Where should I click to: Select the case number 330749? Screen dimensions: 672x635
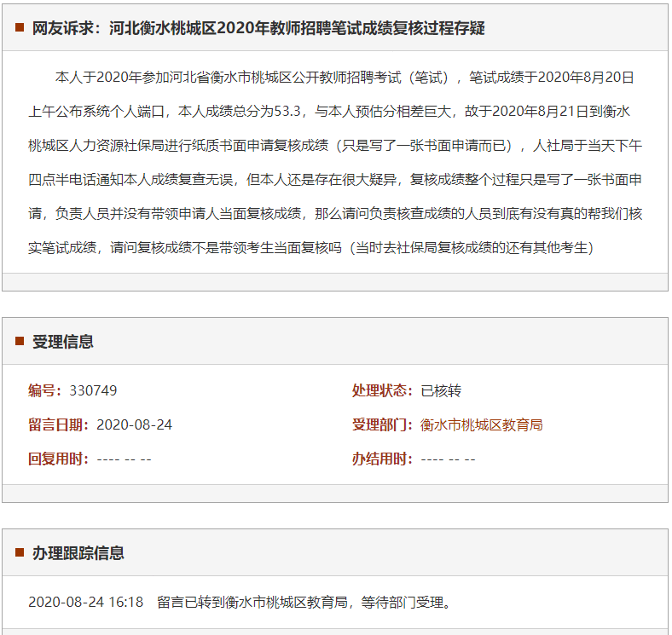[x=93, y=390]
